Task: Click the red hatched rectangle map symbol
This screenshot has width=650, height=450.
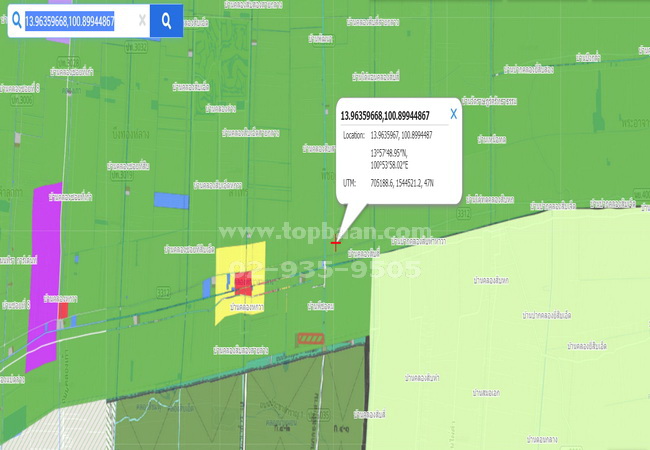Action: (x=309, y=340)
